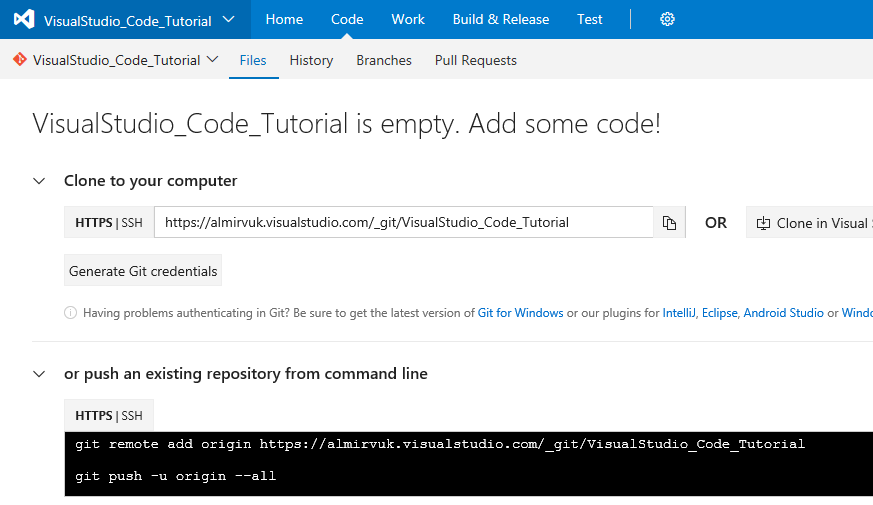873x505 pixels.
Task: Go to the Home hub
Action: pyautogui.click(x=284, y=19)
